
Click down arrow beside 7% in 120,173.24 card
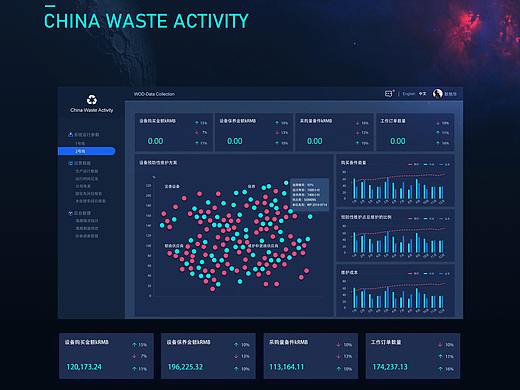tap(134, 356)
